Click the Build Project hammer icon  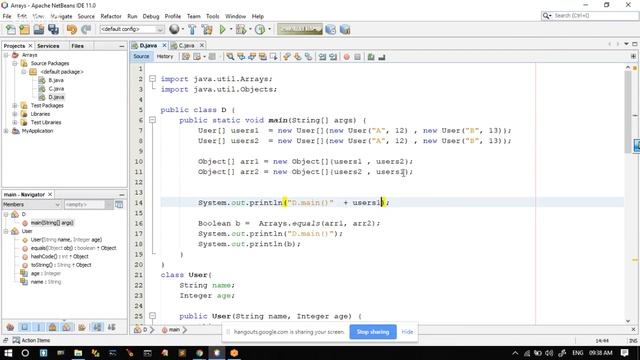tap(192, 29)
